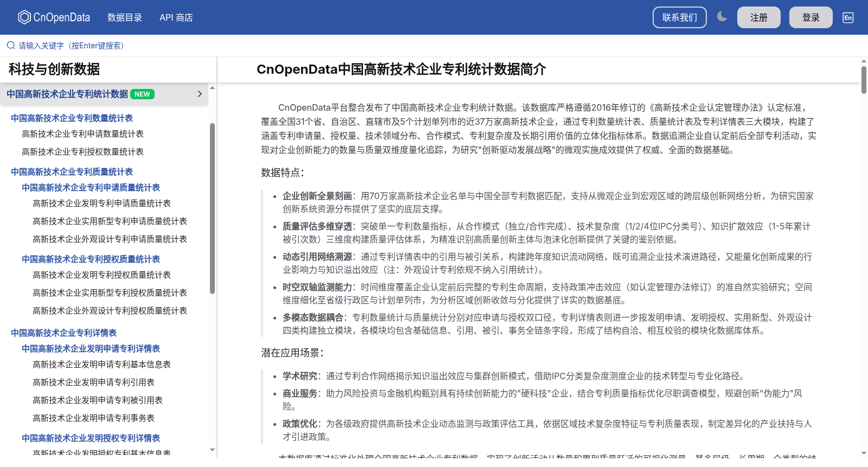The height and width of the screenshot is (467, 868).
Task: Click the CnOpenData logo
Action: [x=54, y=17]
